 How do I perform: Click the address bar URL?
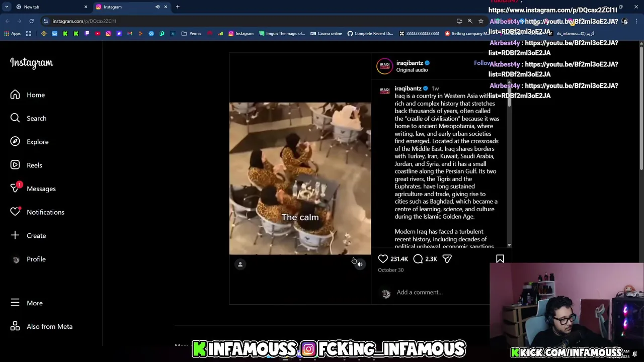pyautogui.click(x=85, y=21)
